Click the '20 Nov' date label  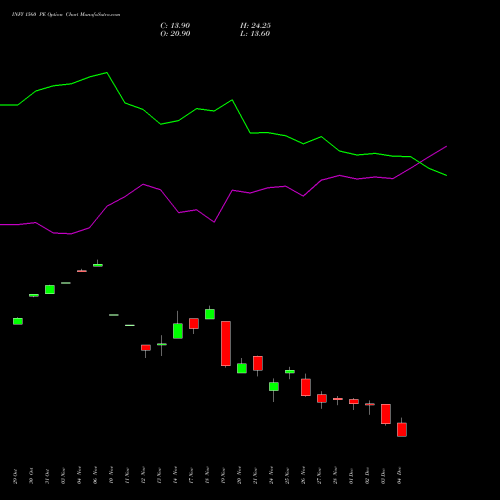tap(239, 476)
